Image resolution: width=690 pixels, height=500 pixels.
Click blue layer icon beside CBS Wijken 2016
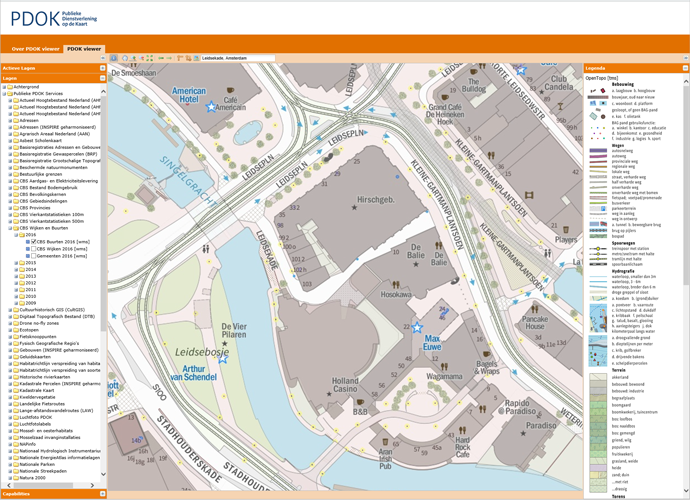(x=28, y=249)
